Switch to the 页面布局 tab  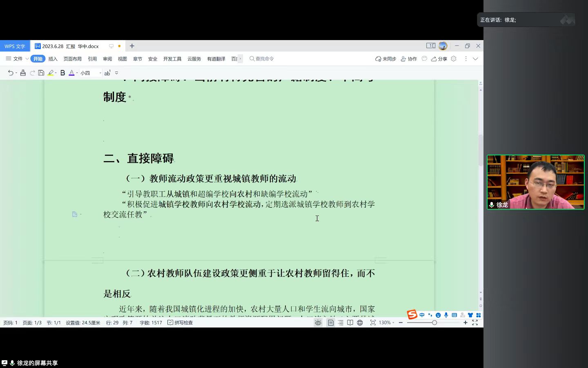[x=72, y=59]
